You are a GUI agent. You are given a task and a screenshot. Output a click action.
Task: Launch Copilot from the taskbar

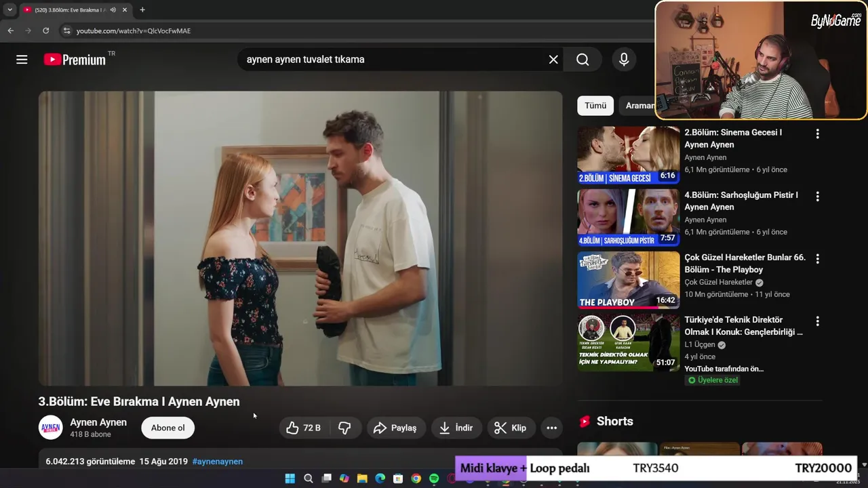click(x=344, y=479)
